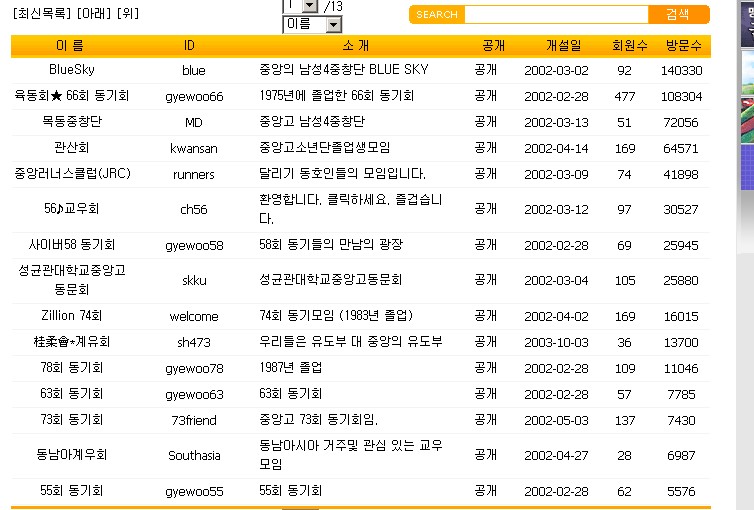Open 중앙러너스클럽(JRC) club page
Screen dimensions: 754x510
72,174
